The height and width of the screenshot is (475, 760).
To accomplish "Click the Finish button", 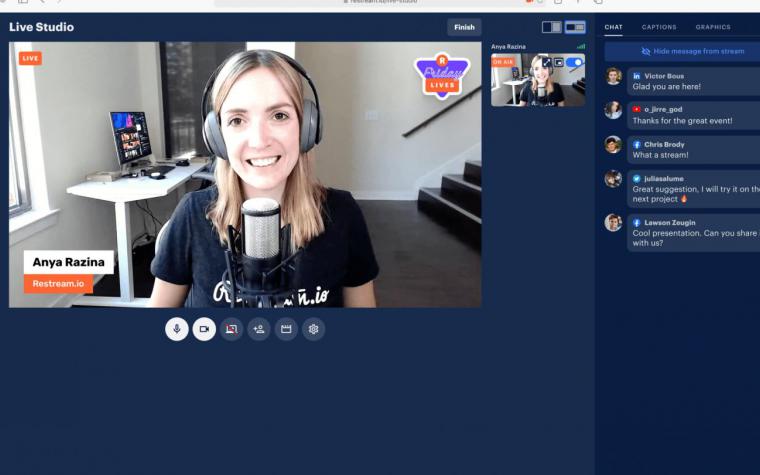I will [464, 27].
